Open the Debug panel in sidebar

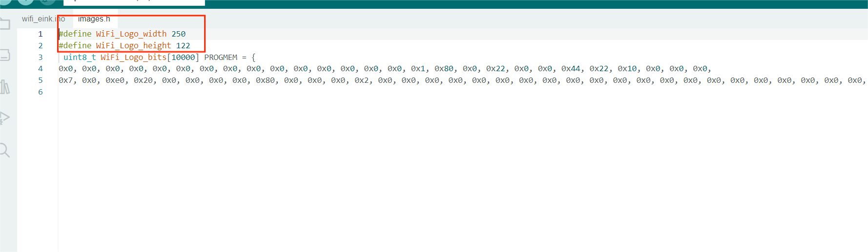coord(5,118)
